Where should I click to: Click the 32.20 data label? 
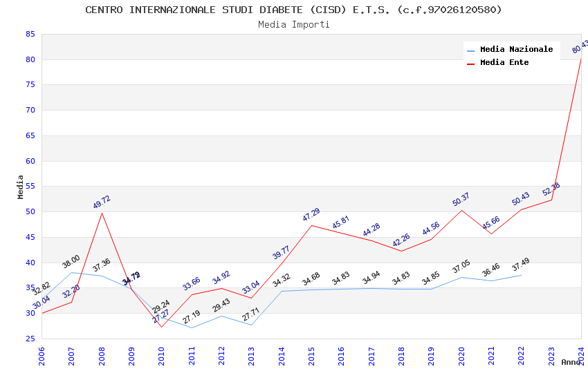coord(71,291)
